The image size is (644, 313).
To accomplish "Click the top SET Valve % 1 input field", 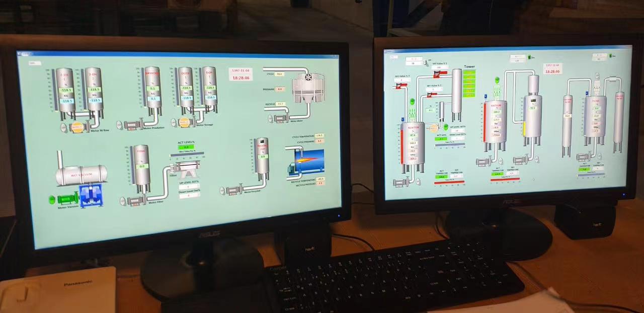I will 439,67.
